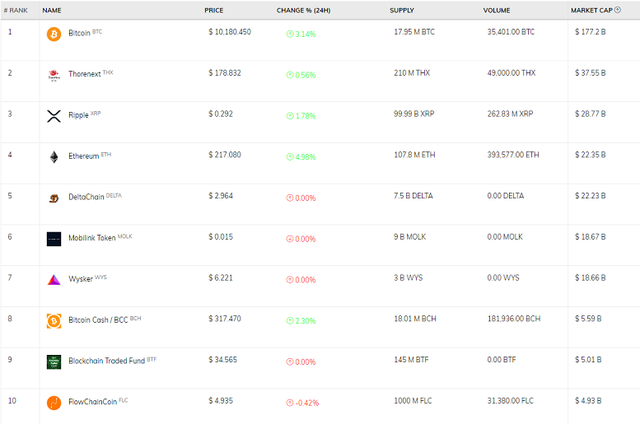Select the market cap $ 22.35 B
Screen dimensions: 640x424
(x=590, y=155)
